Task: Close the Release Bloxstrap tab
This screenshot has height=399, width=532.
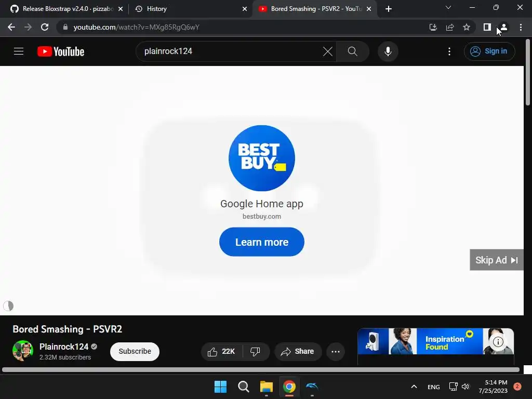Action: 121,9
